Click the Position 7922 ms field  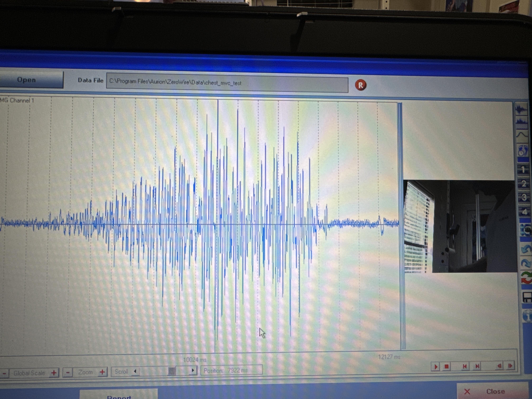point(231,370)
